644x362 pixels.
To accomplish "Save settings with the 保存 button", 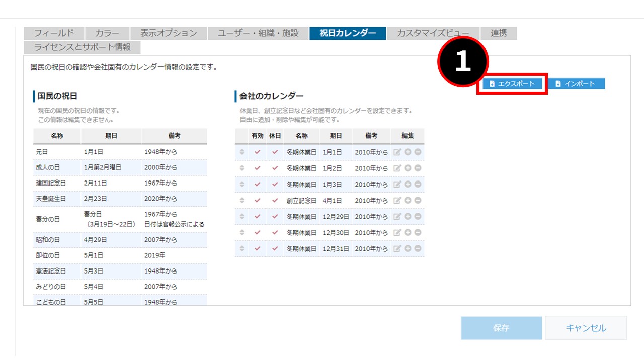I will 502,328.
